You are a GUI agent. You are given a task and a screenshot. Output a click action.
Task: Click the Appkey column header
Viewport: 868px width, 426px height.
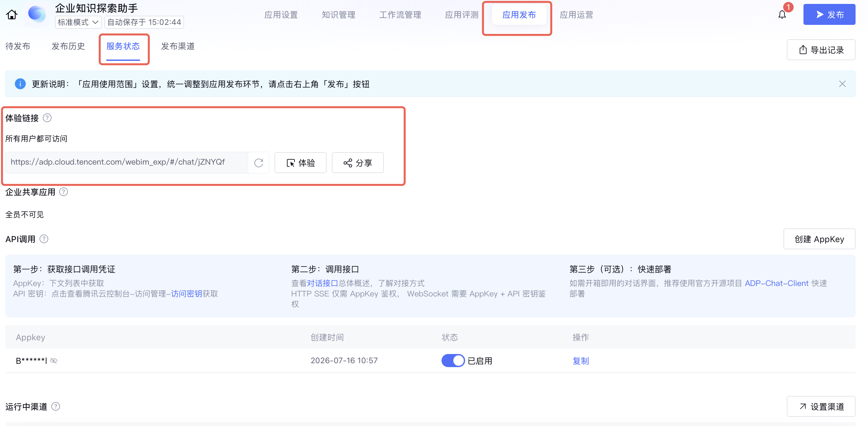[30, 337]
